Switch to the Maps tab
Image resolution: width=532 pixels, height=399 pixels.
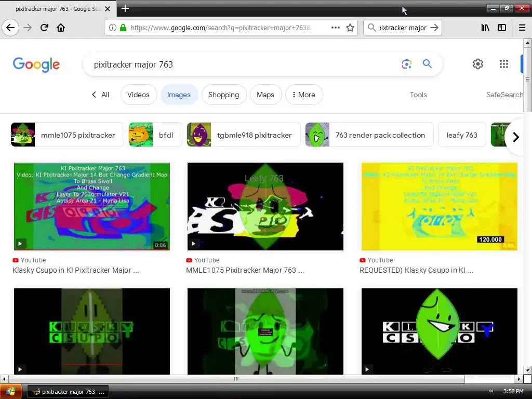click(x=265, y=95)
